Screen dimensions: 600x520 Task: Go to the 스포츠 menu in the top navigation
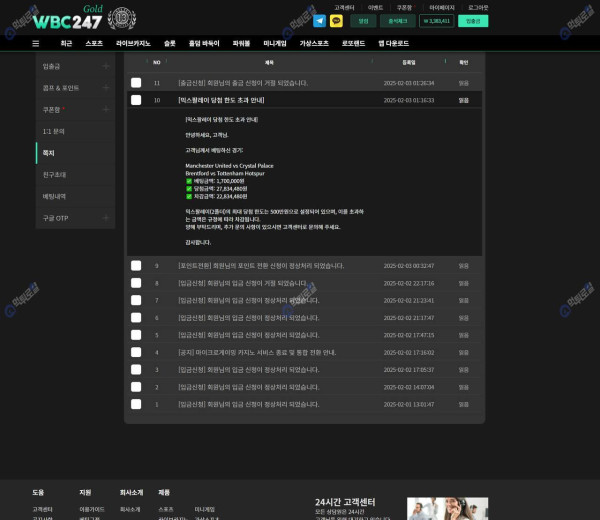94,44
